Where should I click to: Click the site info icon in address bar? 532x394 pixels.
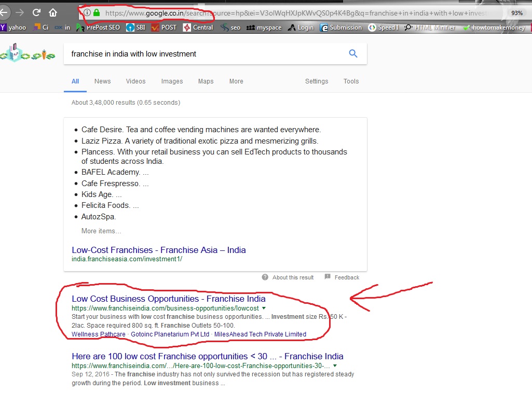coord(87,12)
